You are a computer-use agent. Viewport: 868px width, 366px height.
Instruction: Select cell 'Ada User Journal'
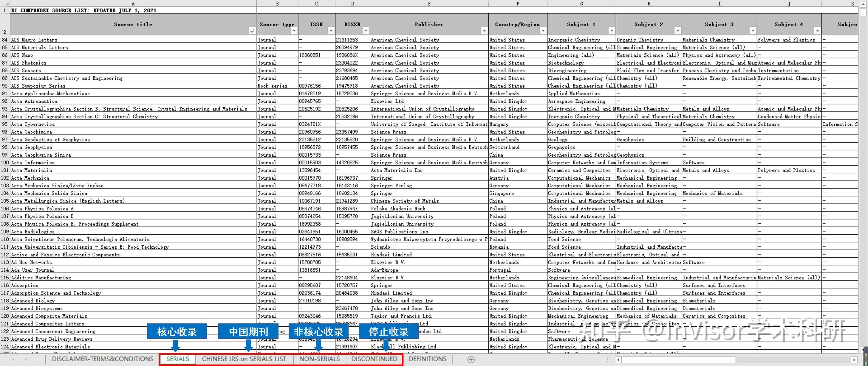click(x=133, y=270)
